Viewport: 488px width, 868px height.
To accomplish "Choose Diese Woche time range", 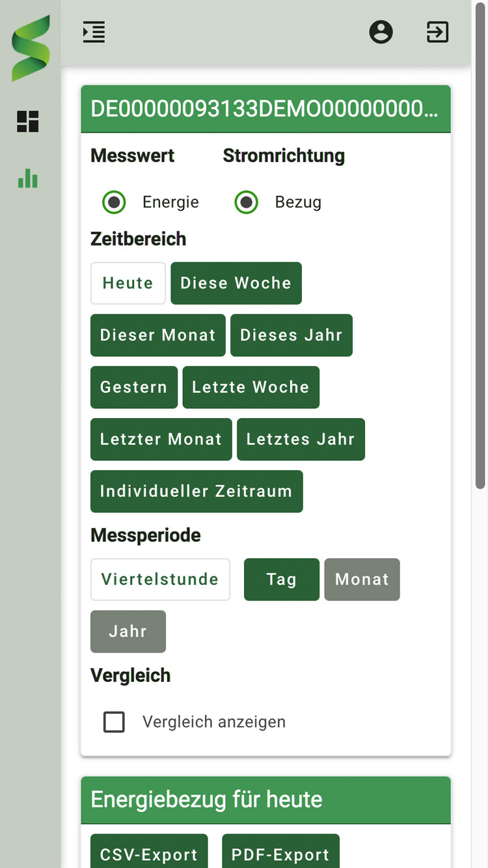I will pyautogui.click(x=236, y=283).
